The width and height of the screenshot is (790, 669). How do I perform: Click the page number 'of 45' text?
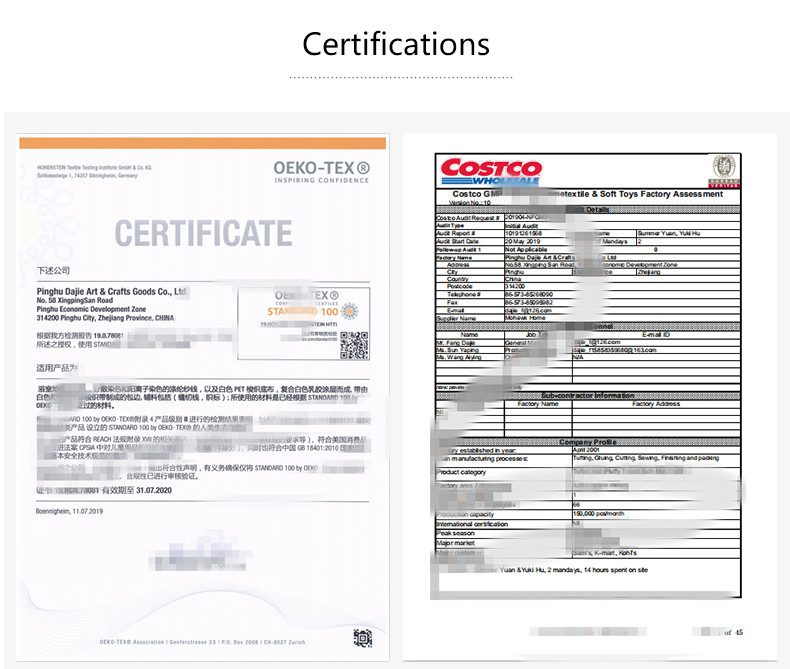734,632
